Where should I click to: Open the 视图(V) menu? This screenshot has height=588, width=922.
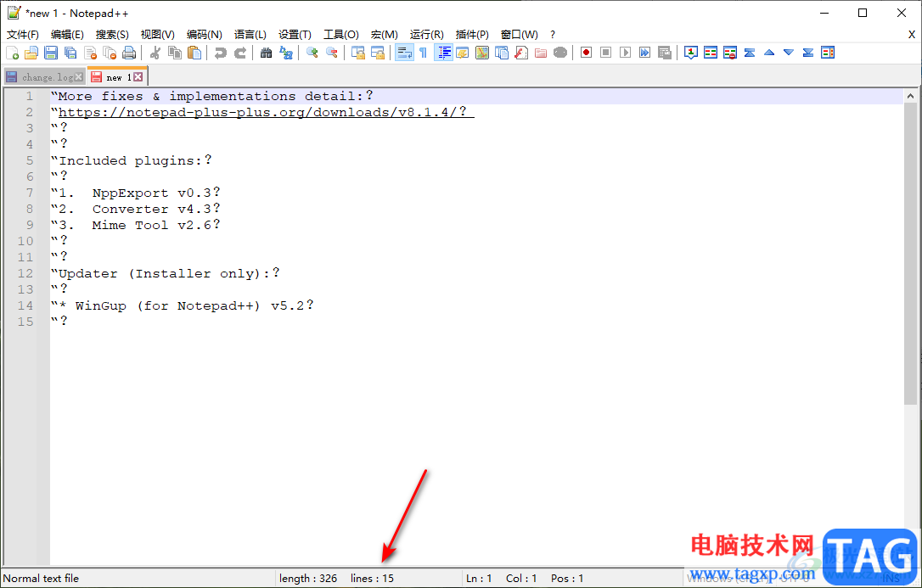click(x=158, y=35)
